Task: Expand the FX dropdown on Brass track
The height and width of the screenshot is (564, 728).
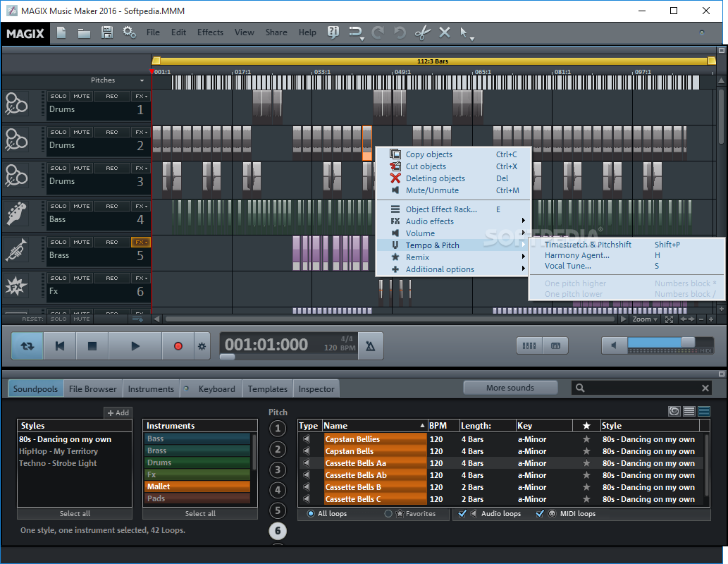Action: tap(141, 242)
